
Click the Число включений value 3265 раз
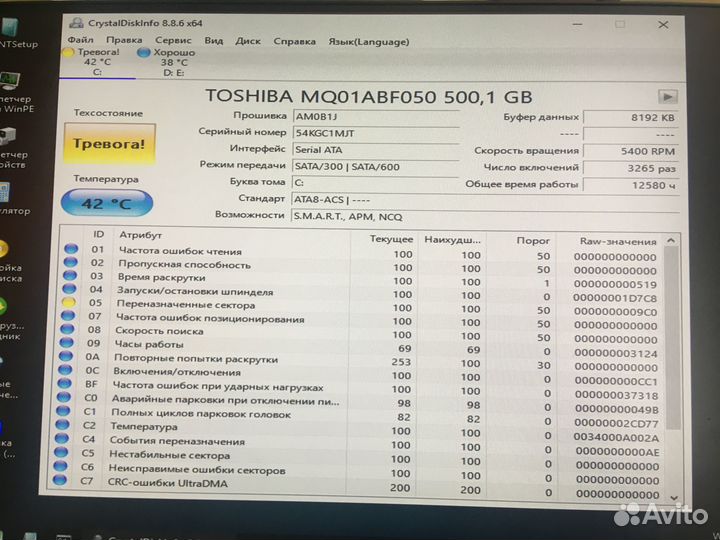click(x=631, y=168)
